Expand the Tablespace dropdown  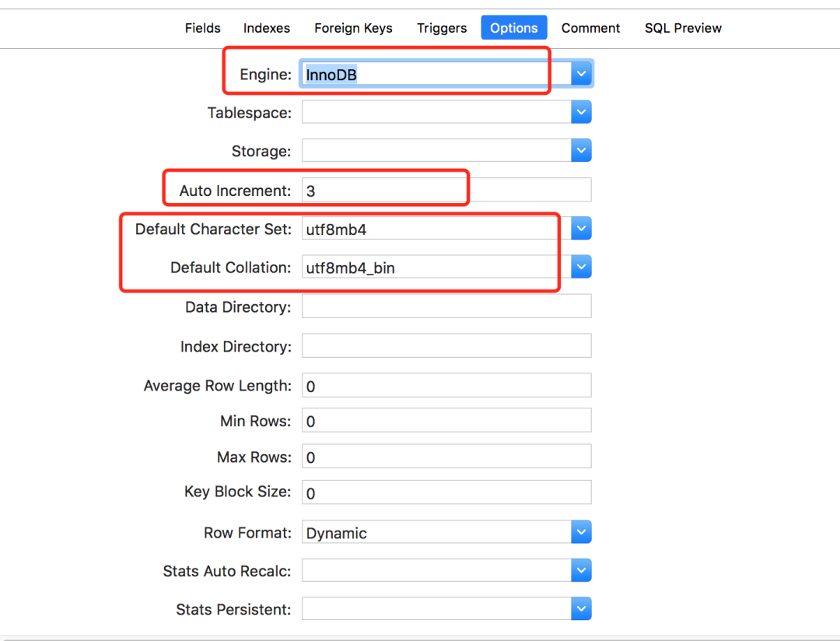tap(581, 112)
